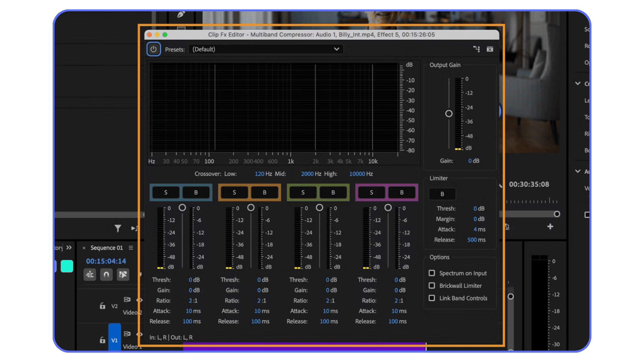The image size is (644, 362).
Task: Enable Snap using the magnet icon
Action: [106, 275]
